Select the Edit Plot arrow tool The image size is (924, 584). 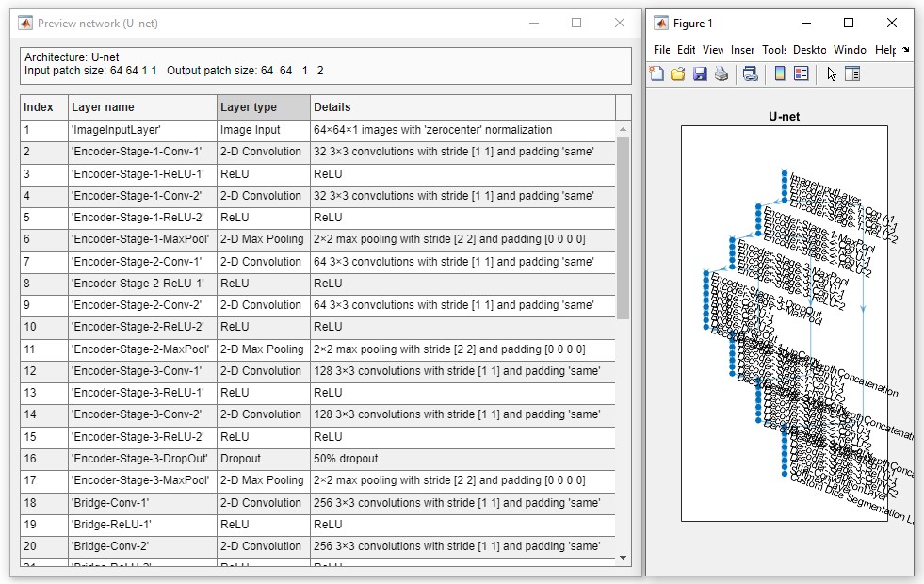(832, 74)
